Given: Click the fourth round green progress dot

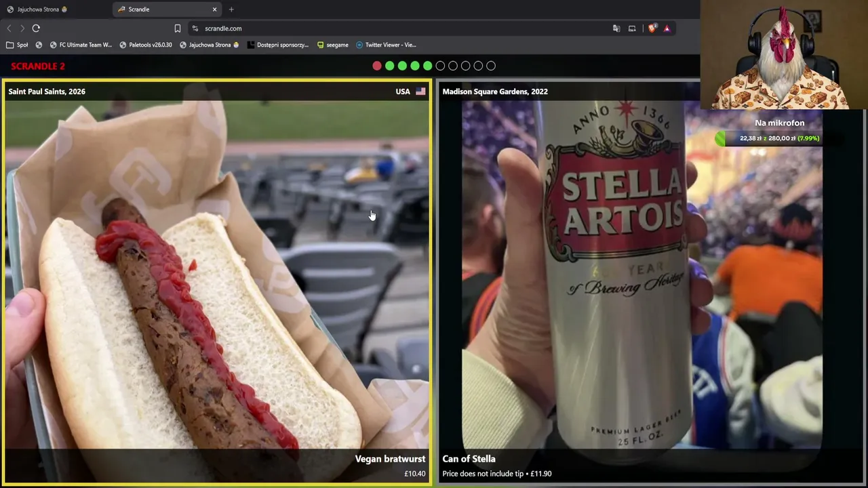Looking at the screenshot, I should point(415,66).
